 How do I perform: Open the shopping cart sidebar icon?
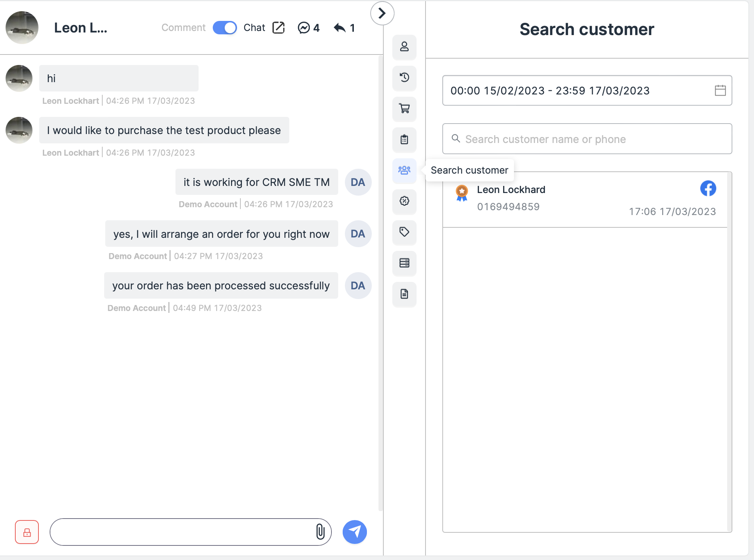[x=404, y=109]
